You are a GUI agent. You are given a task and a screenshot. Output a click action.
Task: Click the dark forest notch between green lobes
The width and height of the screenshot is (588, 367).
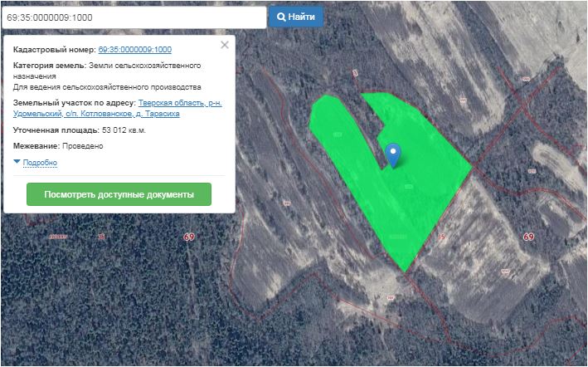[x=371, y=125]
